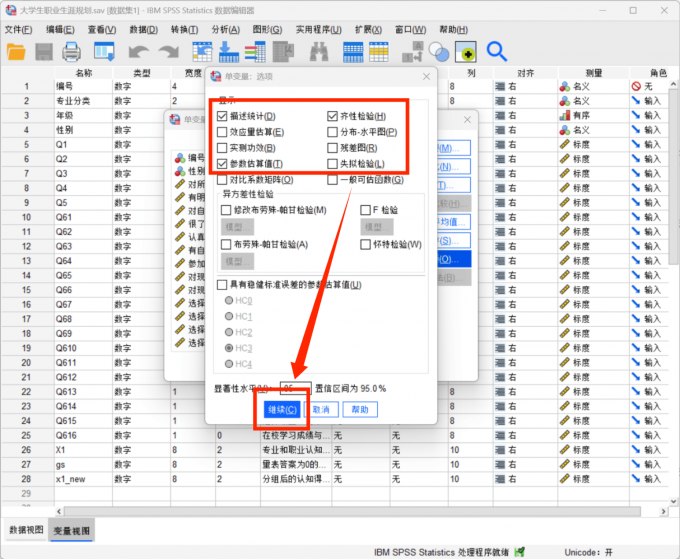680x559 pixels.
Task: Close the 单变量: 选项 dialog
Action: pyautogui.click(x=427, y=77)
